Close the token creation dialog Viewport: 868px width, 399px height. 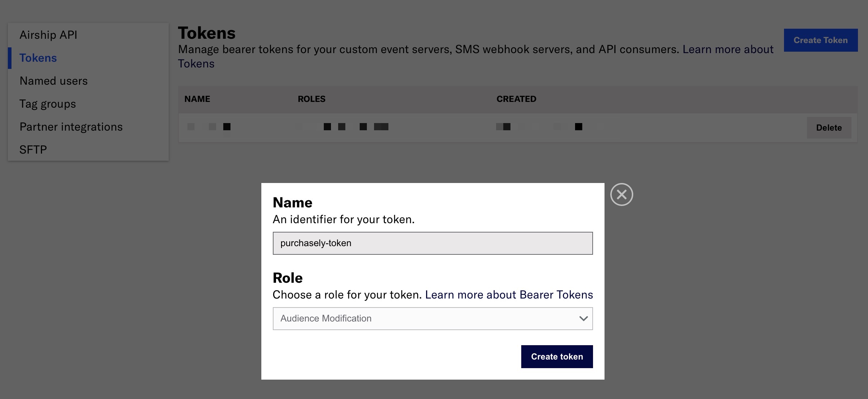tap(621, 194)
